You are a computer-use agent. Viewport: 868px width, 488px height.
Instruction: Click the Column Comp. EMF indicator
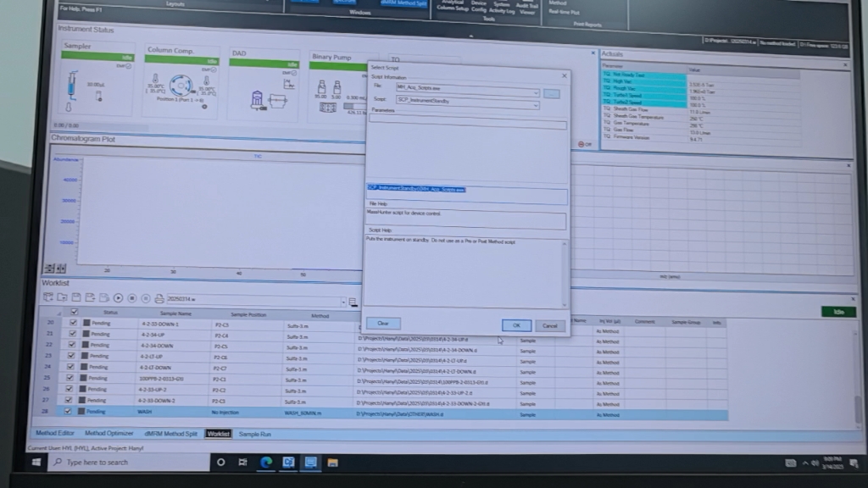(x=209, y=69)
